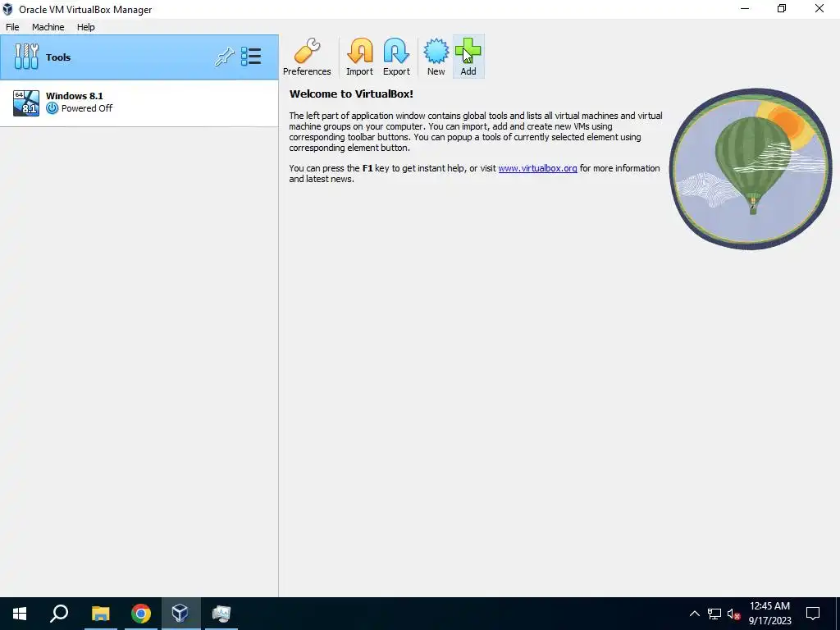Create a New virtual machine
This screenshot has height=630, width=840.
(x=436, y=57)
